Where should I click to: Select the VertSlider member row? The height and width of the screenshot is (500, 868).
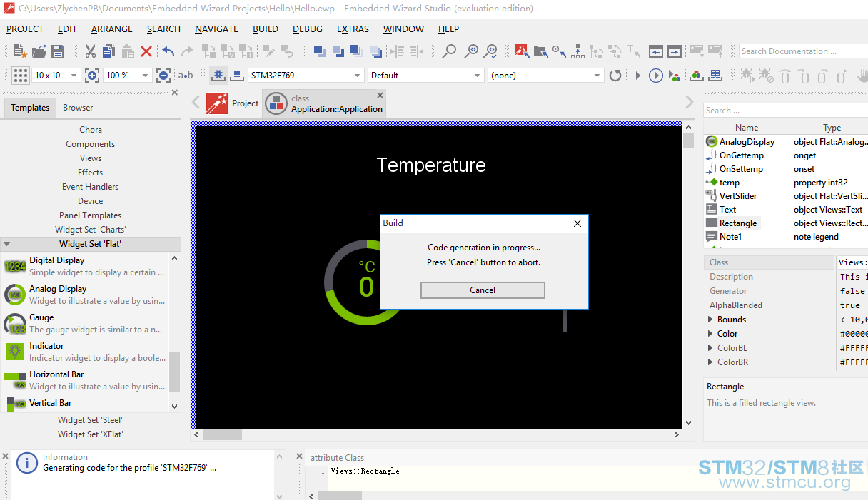click(x=786, y=196)
